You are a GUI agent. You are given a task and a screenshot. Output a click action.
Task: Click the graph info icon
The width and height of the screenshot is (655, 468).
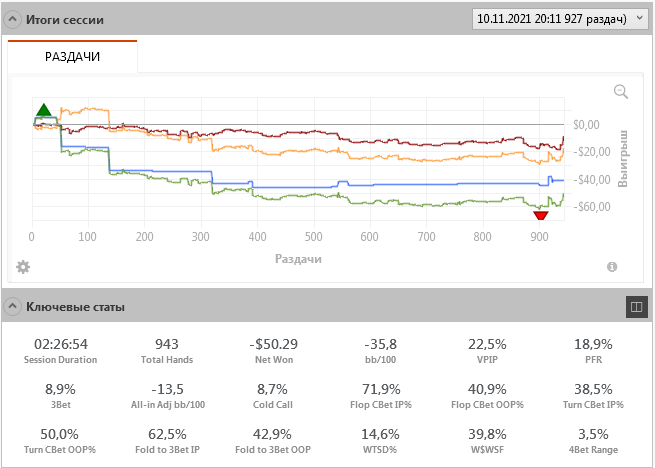click(x=611, y=267)
